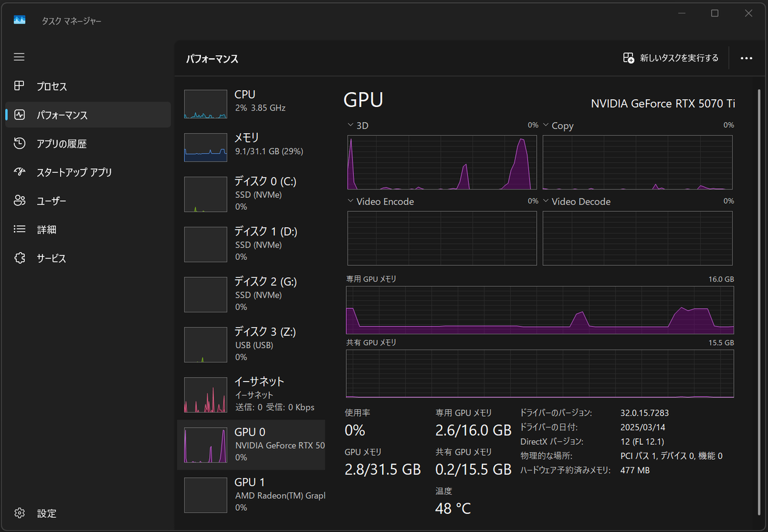Open the Copy graph engine dropdown
This screenshot has width=768, height=532.
coord(546,125)
